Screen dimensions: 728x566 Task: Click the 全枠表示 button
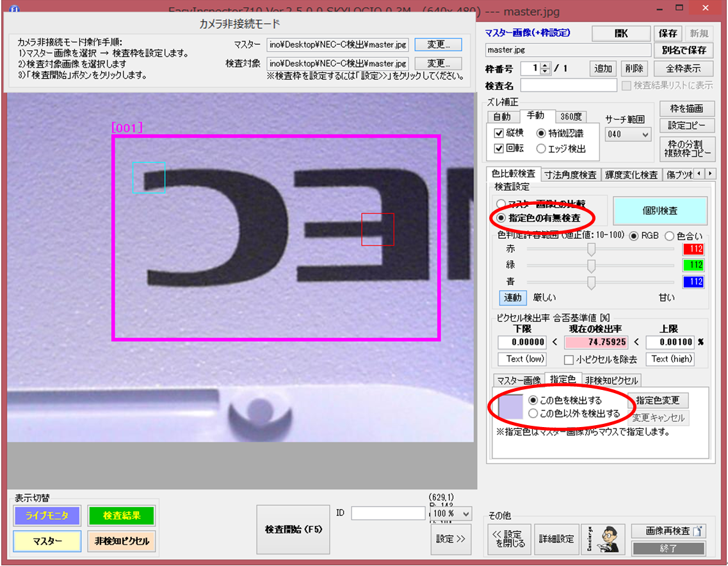coord(683,69)
